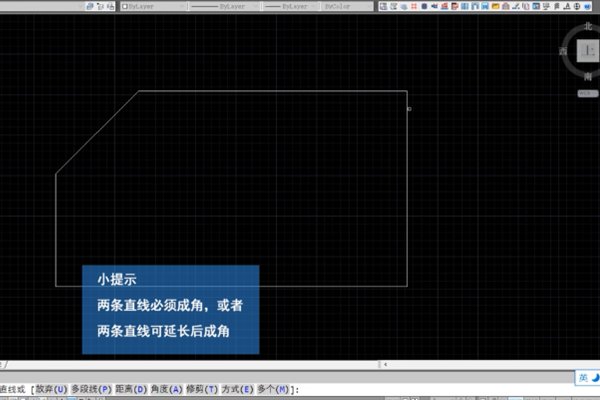Open the ByLayer color dropdown
The height and width of the screenshot is (400, 600).
153,7
